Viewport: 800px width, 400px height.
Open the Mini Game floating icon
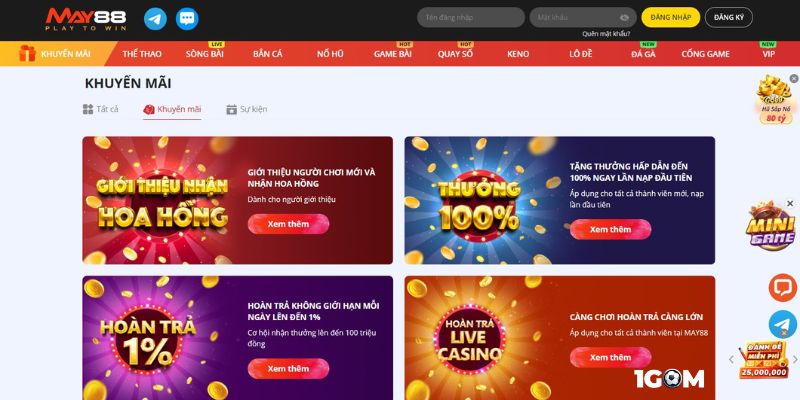click(x=770, y=227)
